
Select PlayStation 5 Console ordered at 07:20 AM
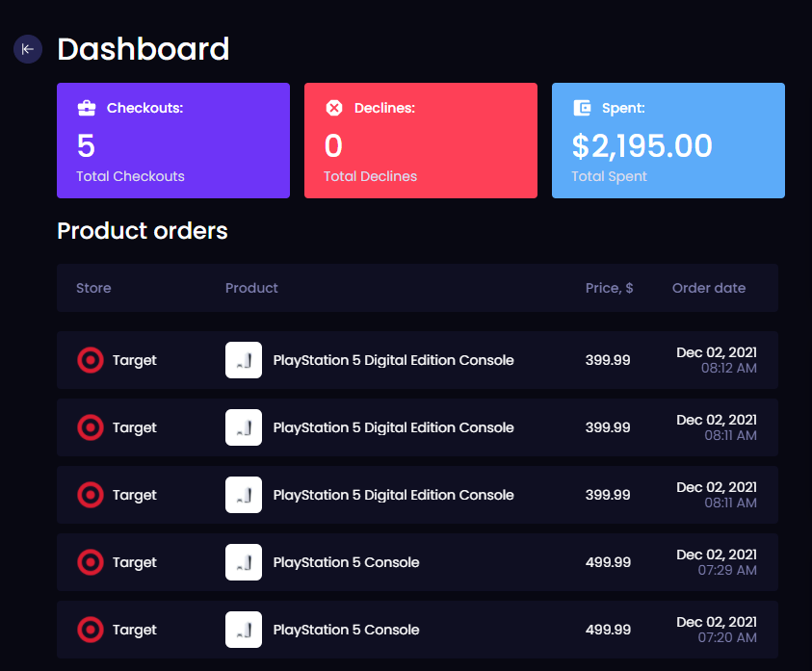346,630
